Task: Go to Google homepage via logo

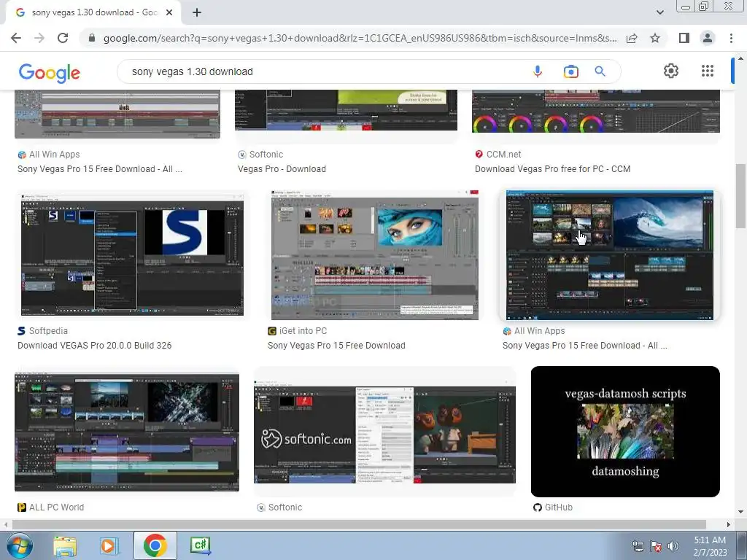Action: [49, 72]
